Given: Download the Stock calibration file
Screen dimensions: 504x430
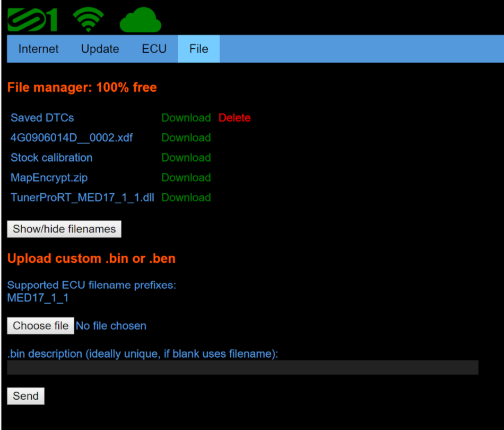Looking at the screenshot, I should tap(186, 158).
